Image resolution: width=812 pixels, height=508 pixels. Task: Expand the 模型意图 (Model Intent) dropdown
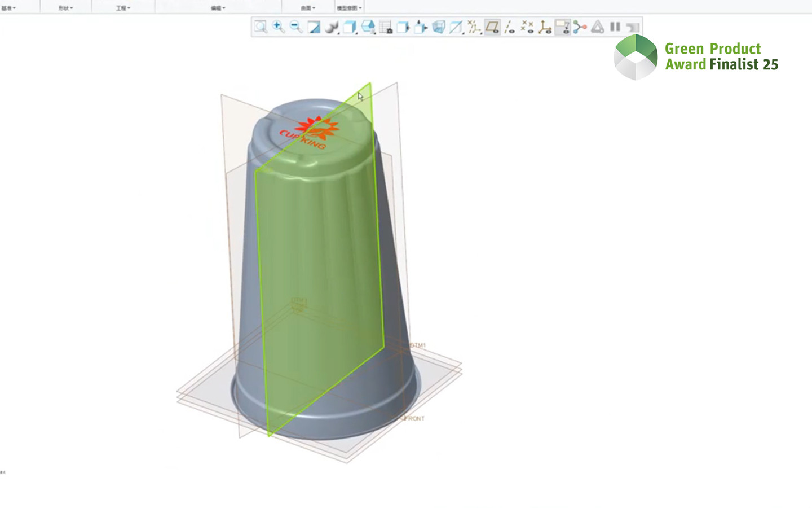(348, 8)
